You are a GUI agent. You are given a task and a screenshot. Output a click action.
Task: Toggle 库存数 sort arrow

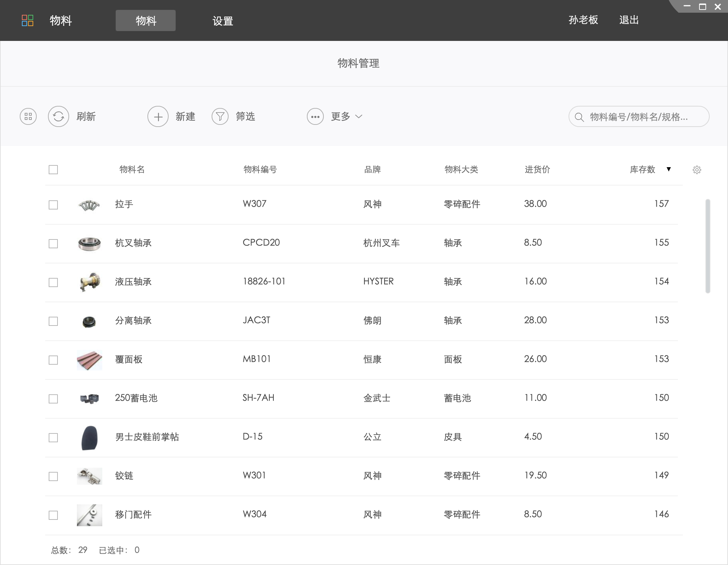point(669,169)
